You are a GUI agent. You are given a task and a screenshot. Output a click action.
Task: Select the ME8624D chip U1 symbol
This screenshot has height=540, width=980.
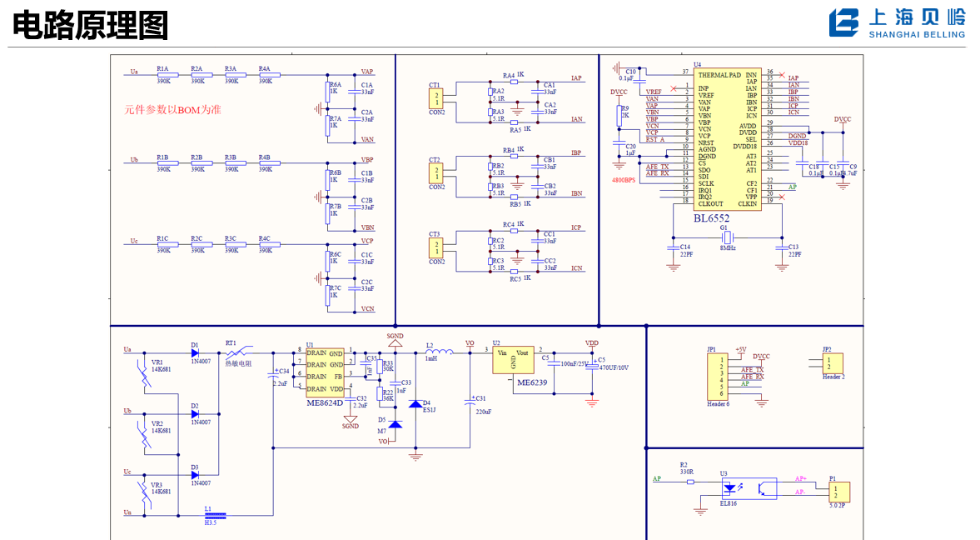(325, 373)
